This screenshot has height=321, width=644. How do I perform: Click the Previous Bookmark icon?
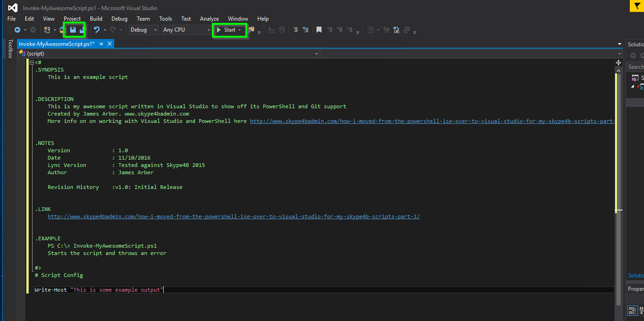coord(329,30)
